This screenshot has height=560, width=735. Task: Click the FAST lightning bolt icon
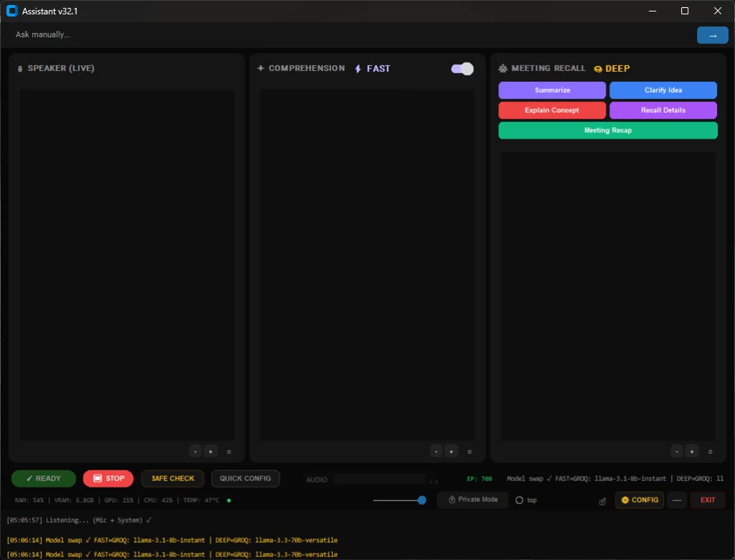pyautogui.click(x=357, y=69)
